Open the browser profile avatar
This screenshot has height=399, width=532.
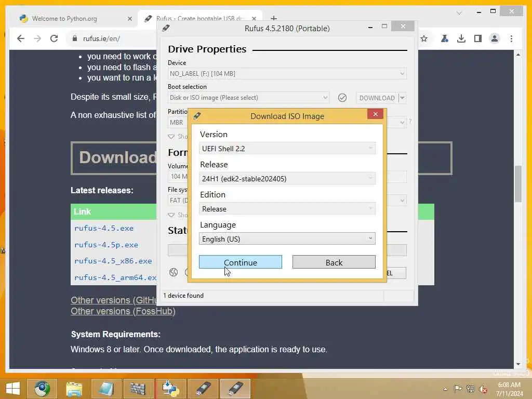(495, 38)
